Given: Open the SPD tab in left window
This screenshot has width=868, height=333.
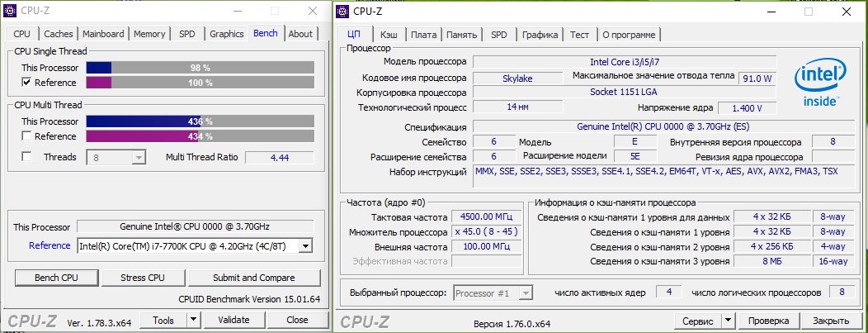Looking at the screenshot, I should point(187,34).
